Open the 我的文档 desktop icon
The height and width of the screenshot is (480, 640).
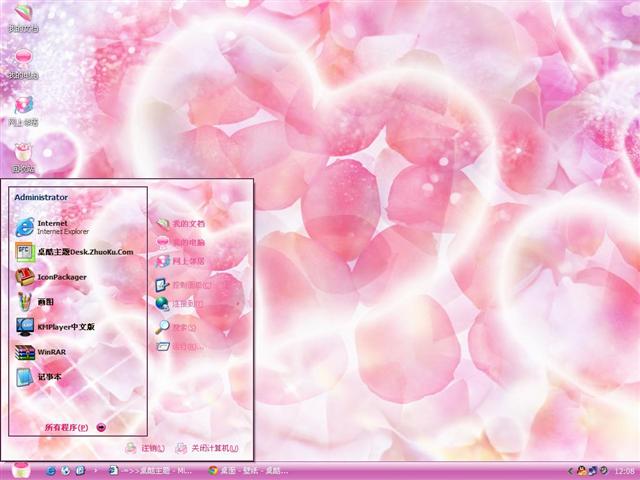coord(24,17)
